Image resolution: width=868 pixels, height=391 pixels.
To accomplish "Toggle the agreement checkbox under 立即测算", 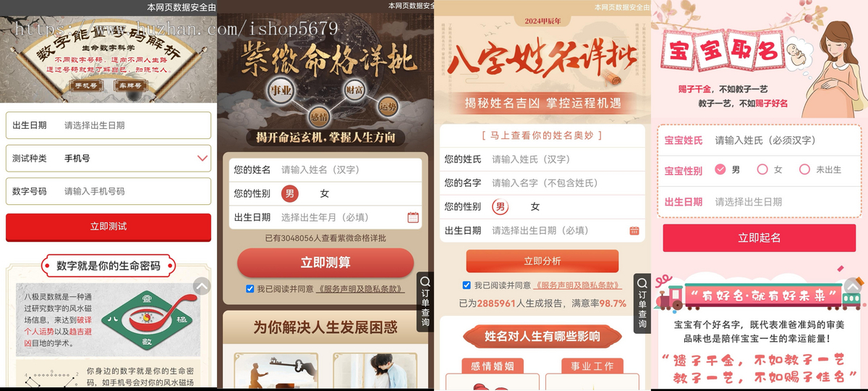I will [x=250, y=288].
